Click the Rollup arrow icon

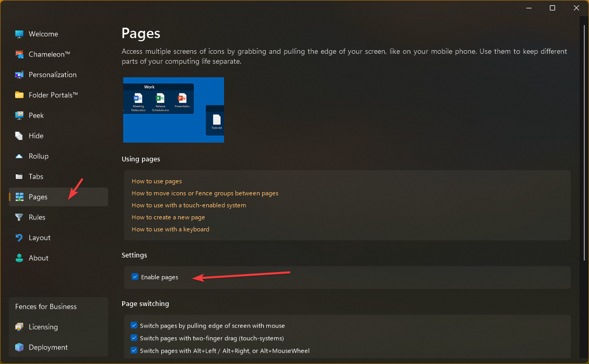[19, 156]
